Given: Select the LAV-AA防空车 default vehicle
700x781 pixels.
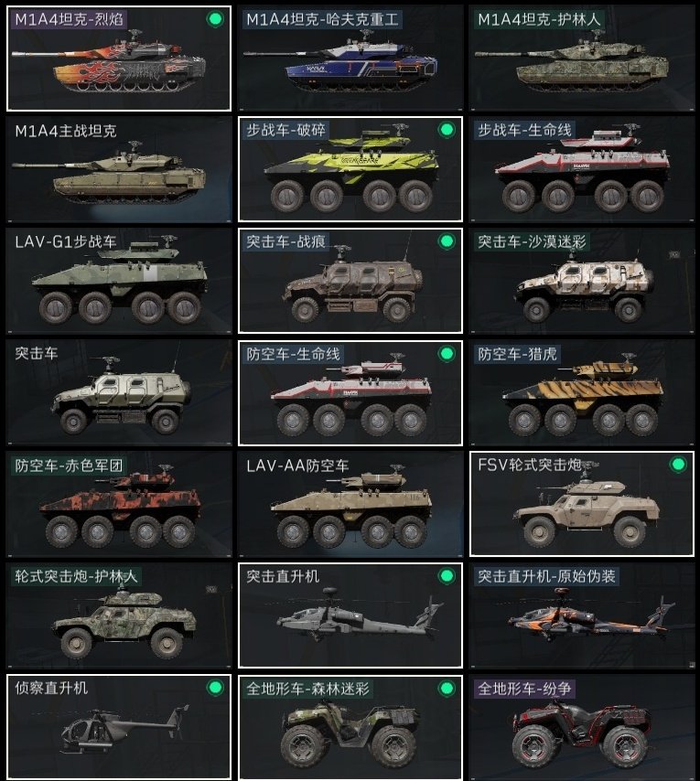Looking at the screenshot, I should (x=350, y=504).
